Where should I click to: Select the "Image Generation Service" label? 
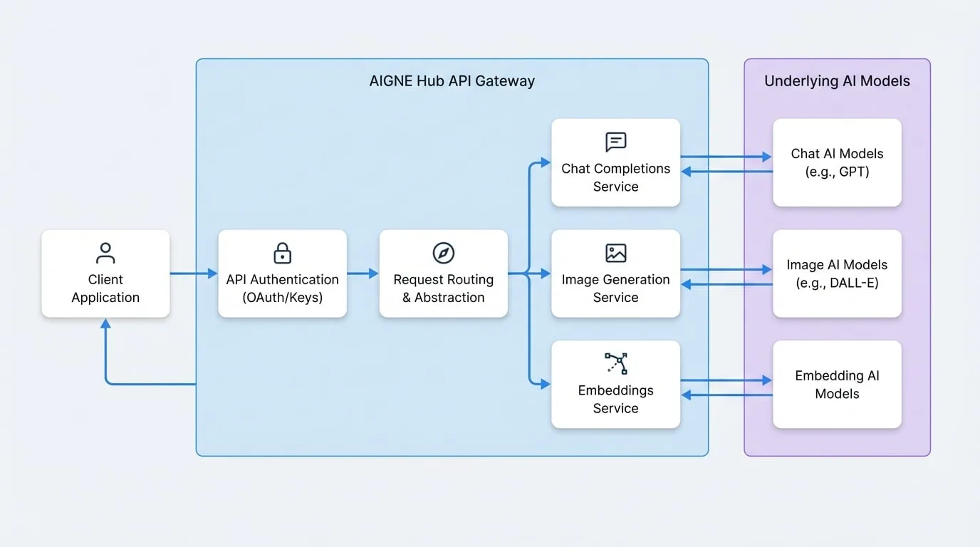coord(616,288)
